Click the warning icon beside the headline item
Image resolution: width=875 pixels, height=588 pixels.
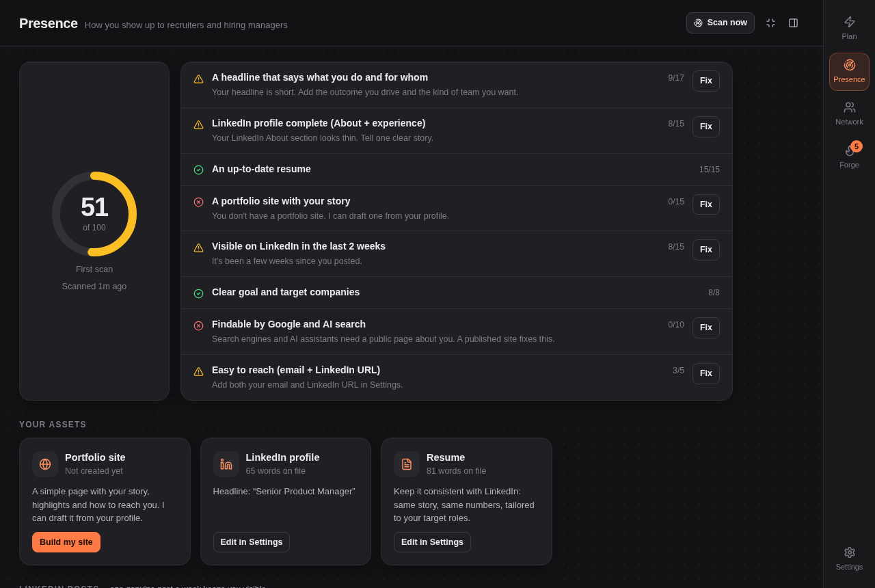click(198, 79)
